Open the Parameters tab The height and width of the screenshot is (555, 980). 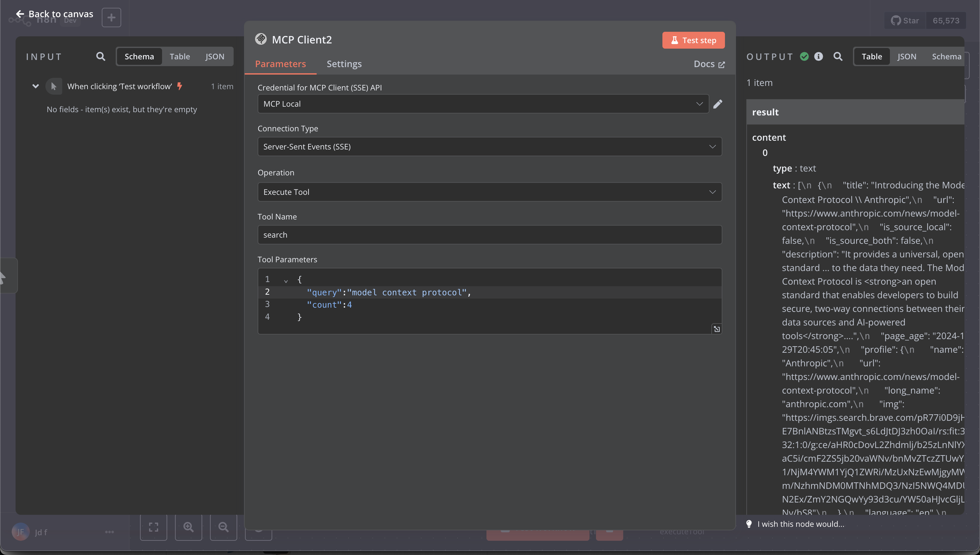point(280,64)
